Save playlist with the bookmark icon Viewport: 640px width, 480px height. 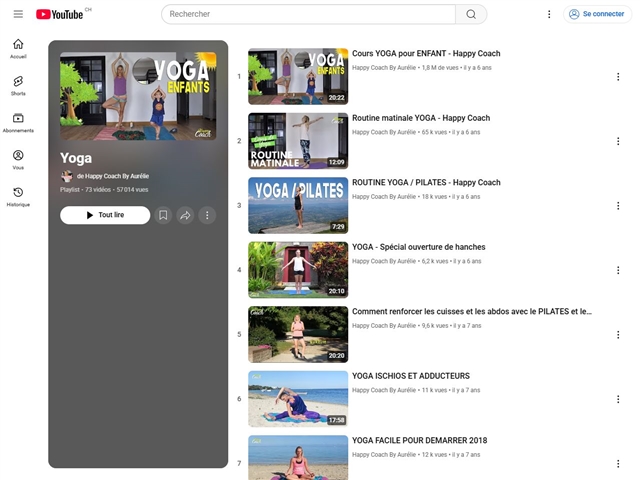163,215
